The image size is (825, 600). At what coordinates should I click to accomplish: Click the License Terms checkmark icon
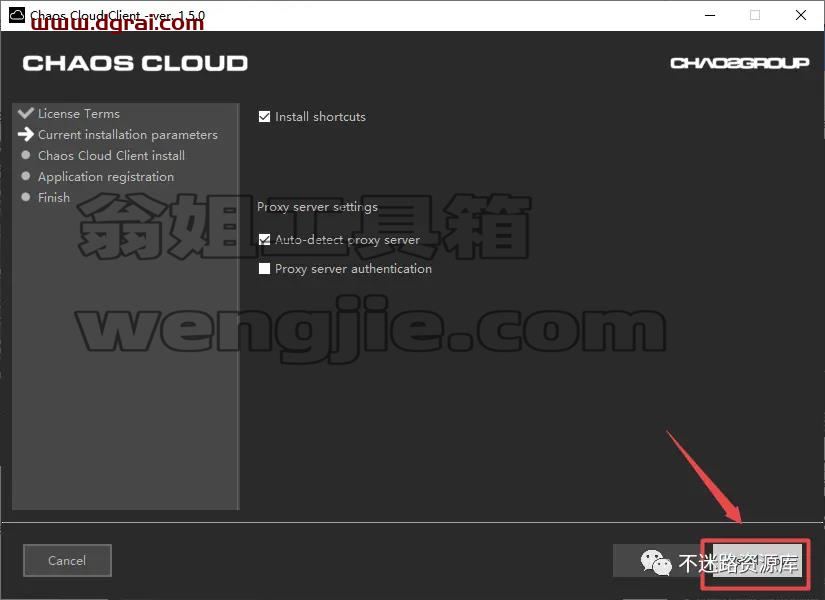point(25,113)
